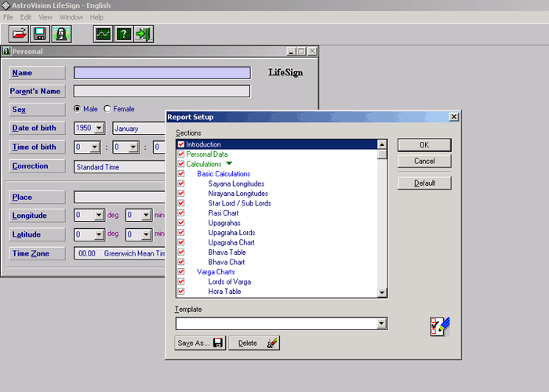The height and width of the screenshot is (392, 549).
Task: Click the Date of birth label button
Action: click(x=37, y=128)
